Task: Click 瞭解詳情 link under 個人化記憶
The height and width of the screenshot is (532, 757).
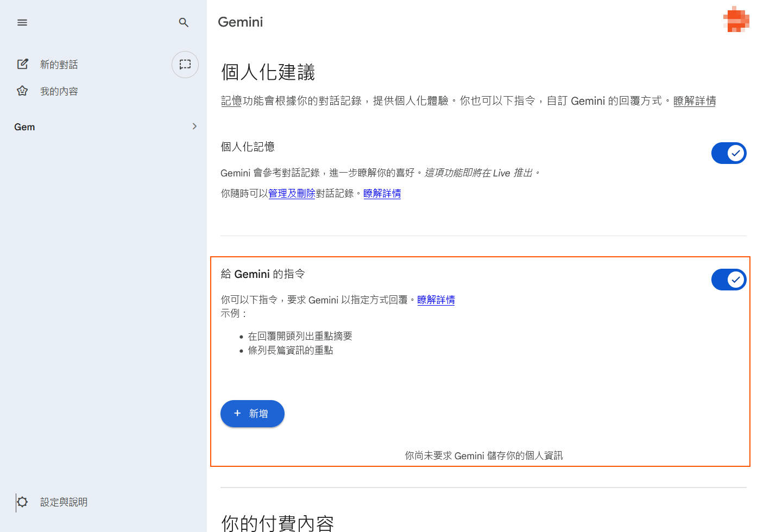Action: pos(382,193)
